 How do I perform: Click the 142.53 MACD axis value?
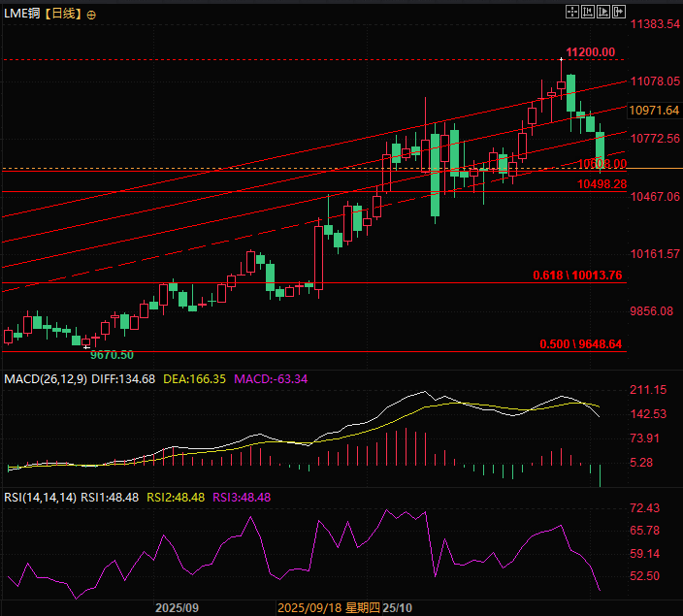648,414
